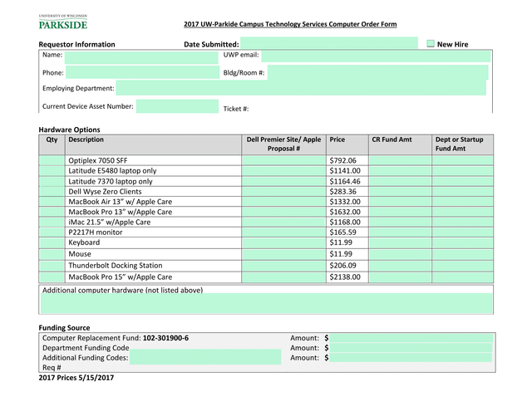This screenshot has height=411, width=532.
Task: Click the Bldg/Room # field
Action: pyautogui.click(x=377, y=73)
